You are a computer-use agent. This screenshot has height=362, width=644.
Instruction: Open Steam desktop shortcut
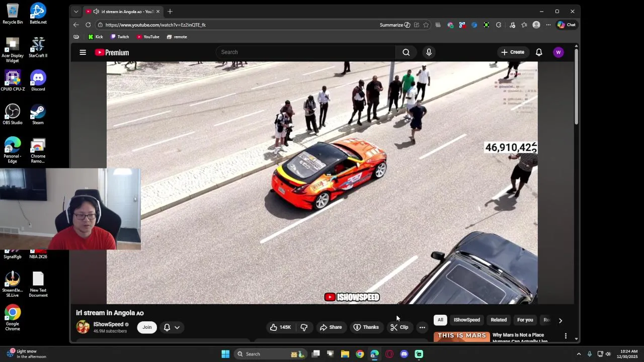38,114
